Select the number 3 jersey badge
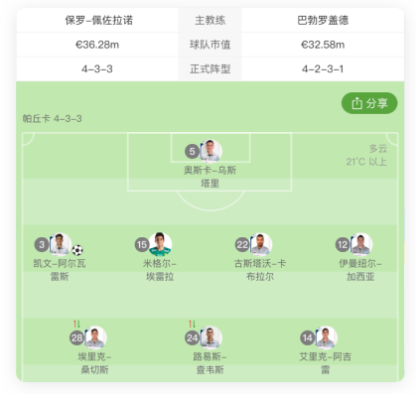Screen dimensions: 416x394 tap(42, 245)
